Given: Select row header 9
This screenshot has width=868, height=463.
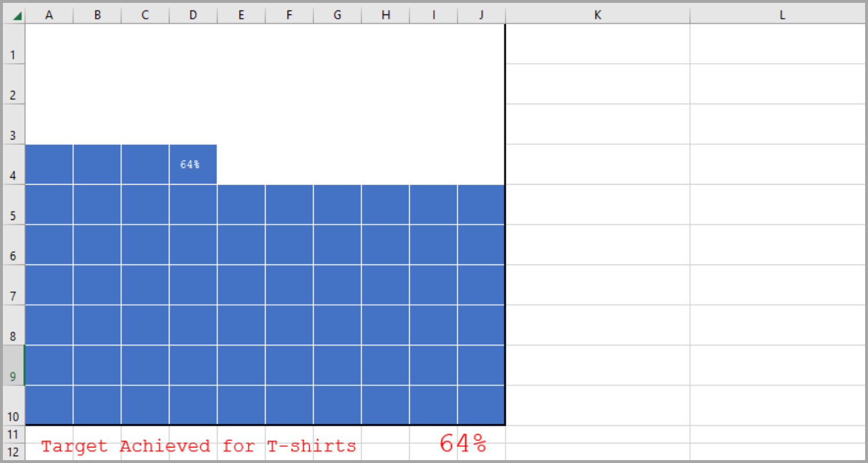Looking at the screenshot, I should point(13,376).
